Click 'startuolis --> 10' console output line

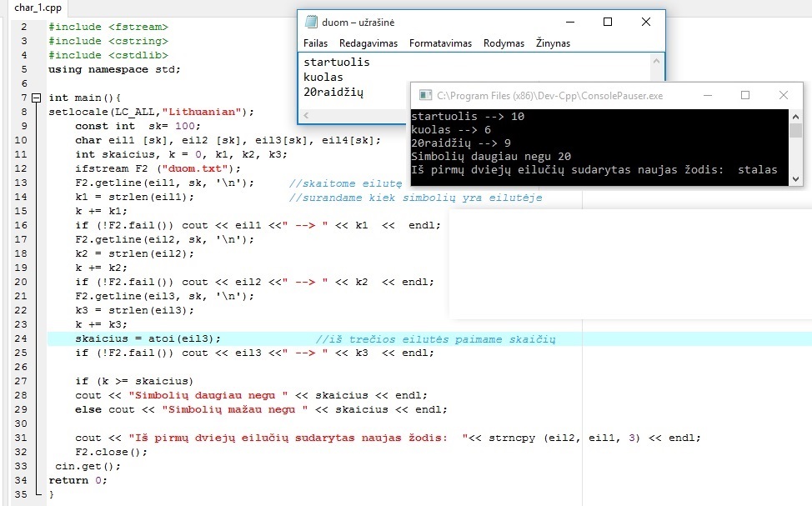click(468, 117)
